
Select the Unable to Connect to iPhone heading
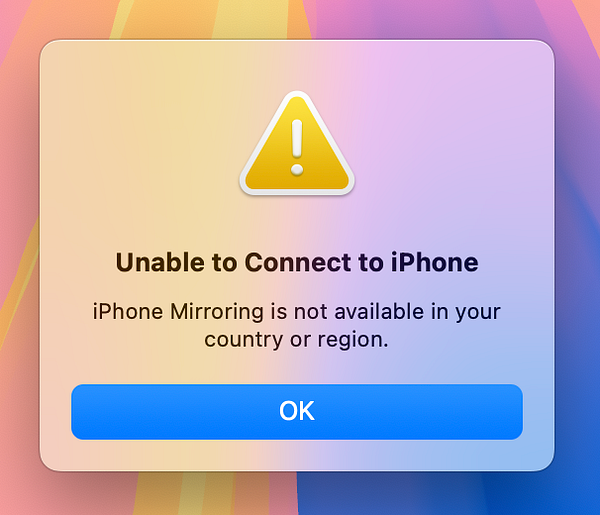tap(297, 262)
